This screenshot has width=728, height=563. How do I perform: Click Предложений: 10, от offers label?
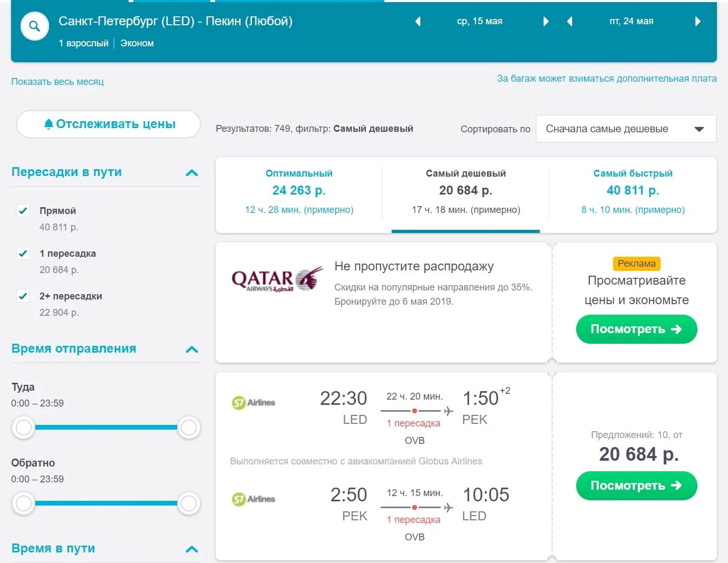point(636,435)
